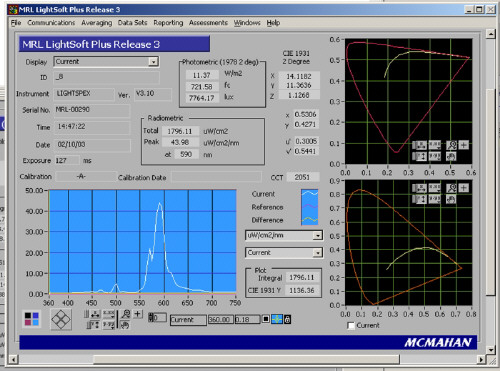Viewport: 500px width, 371px height.
Task: Toggle Y autoscale lock on upper CIE 1931 chart
Action: pyautogui.click(x=414, y=156)
